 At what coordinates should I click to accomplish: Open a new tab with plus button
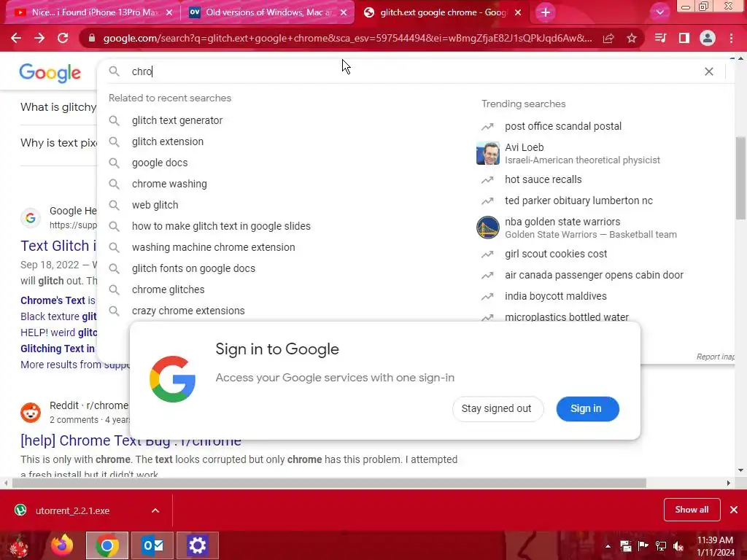(x=546, y=12)
